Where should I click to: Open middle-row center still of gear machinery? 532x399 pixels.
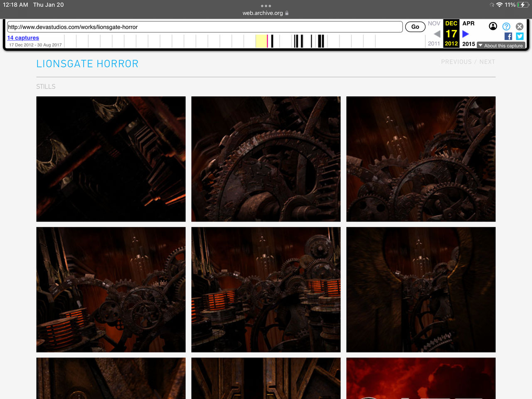click(x=266, y=290)
